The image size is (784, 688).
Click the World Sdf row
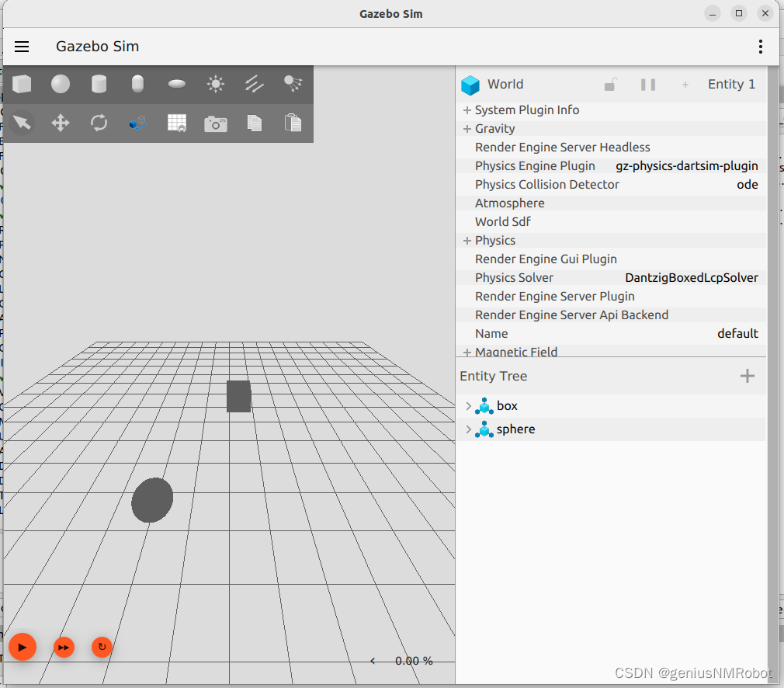click(x=610, y=221)
